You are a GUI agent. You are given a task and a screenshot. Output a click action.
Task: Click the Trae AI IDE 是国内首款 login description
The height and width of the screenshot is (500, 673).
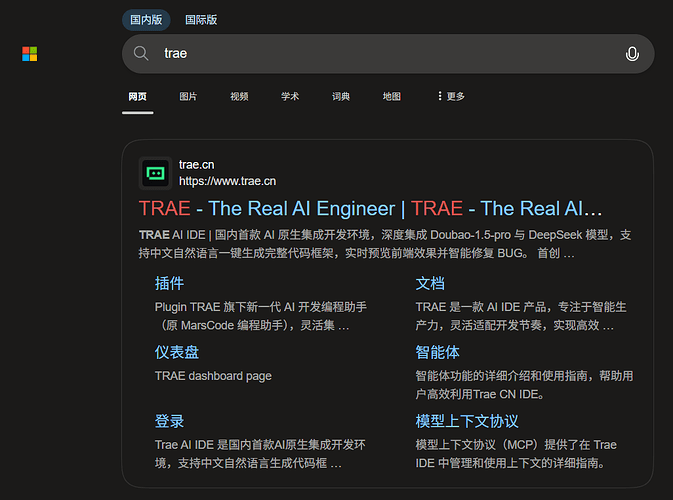pyautogui.click(x=260, y=454)
